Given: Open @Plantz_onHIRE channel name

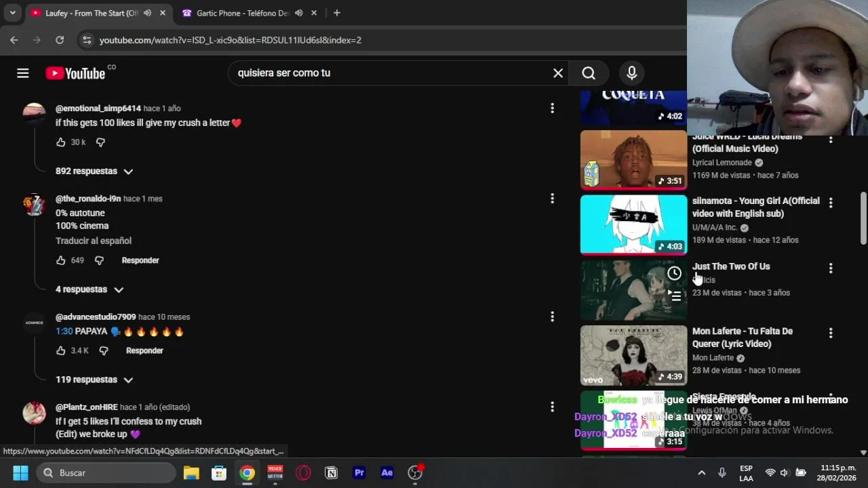Looking at the screenshot, I should [x=87, y=407].
